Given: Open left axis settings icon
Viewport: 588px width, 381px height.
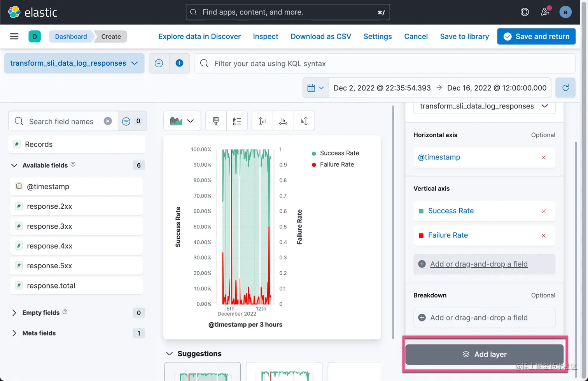Looking at the screenshot, I should click(262, 121).
